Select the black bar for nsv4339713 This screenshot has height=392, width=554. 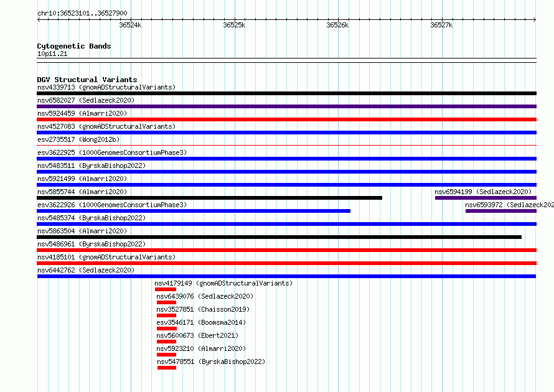pos(286,93)
